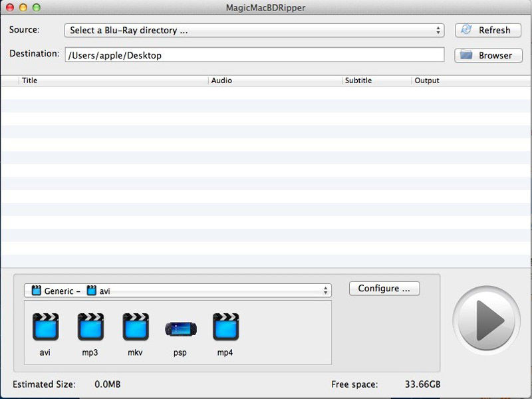532x399 pixels.
Task: Close the MagicMacBDRipper window
Action: tap(10, 7)
